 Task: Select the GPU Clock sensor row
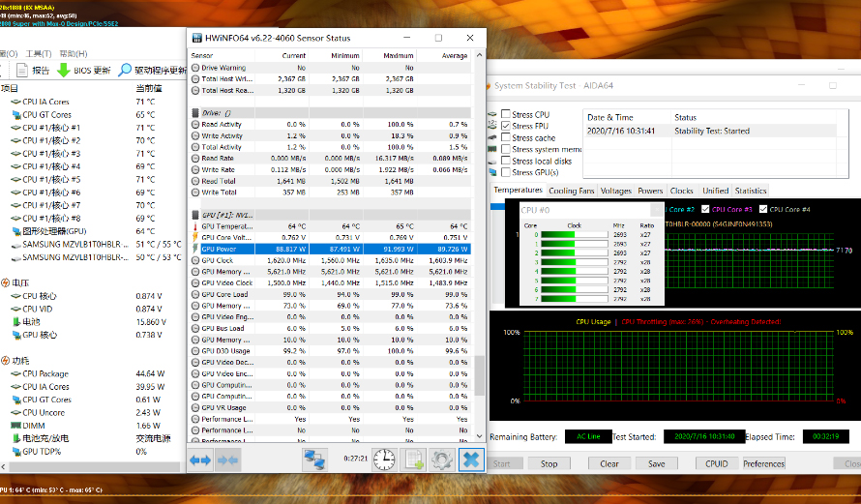pos(330,260)
